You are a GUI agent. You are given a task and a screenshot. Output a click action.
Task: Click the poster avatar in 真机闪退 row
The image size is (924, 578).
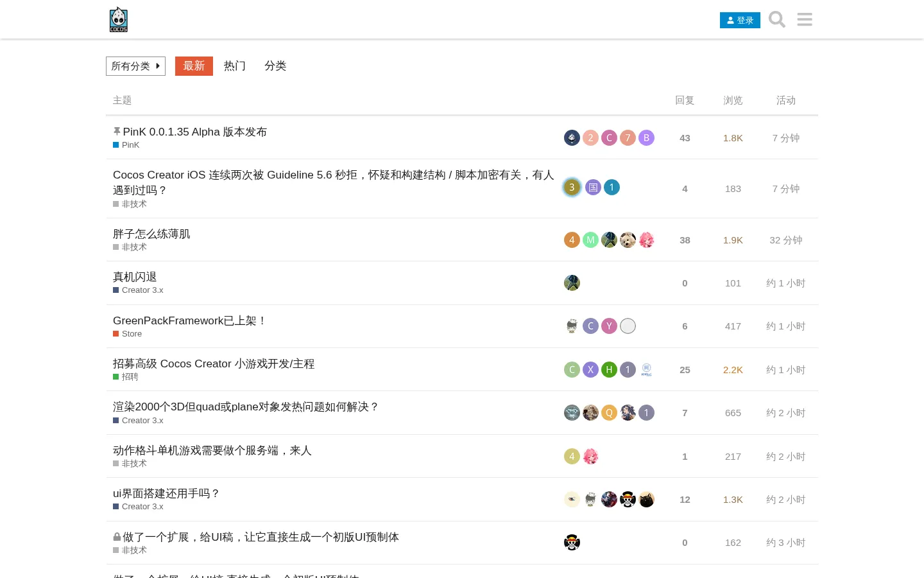click(572, 283)
